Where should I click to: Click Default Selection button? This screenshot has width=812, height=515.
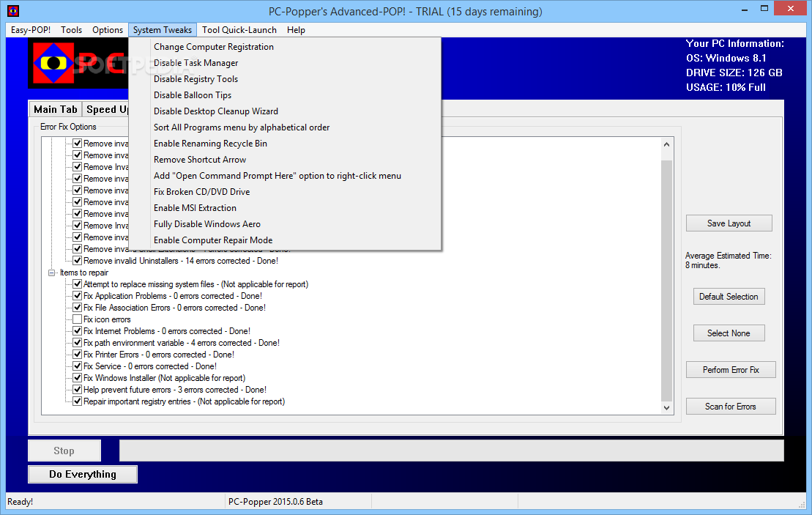coord(729,297)
